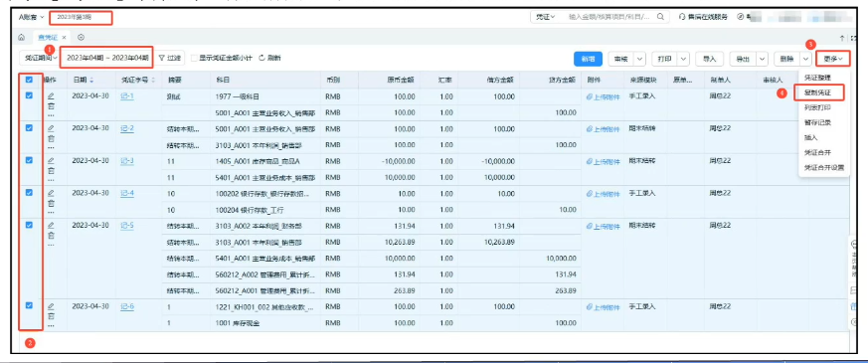Choose 列表打印 from the 更多 menu
This screenshot has height=363, width=868.
click(x=817, y=107)
